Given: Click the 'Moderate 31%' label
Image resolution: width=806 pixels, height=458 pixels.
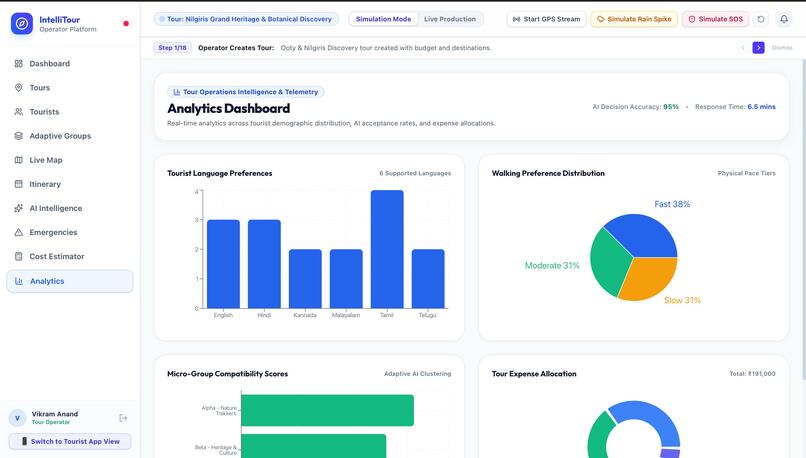Looking at the screenshot, I should point(552,266).
